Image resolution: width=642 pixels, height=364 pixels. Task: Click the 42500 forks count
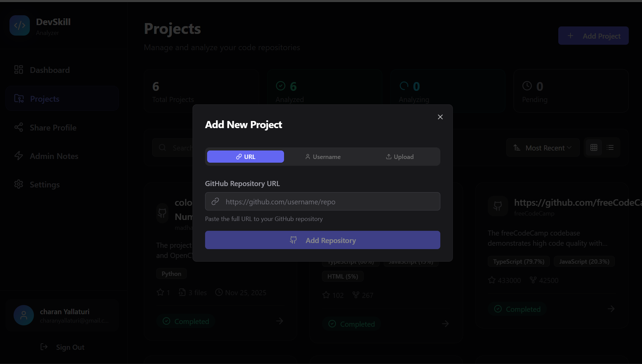544,280
